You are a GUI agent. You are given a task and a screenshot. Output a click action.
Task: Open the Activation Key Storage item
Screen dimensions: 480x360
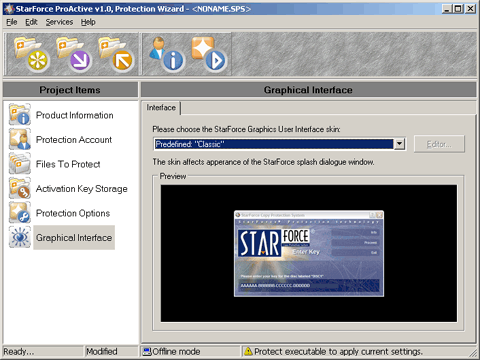(82, 189)
